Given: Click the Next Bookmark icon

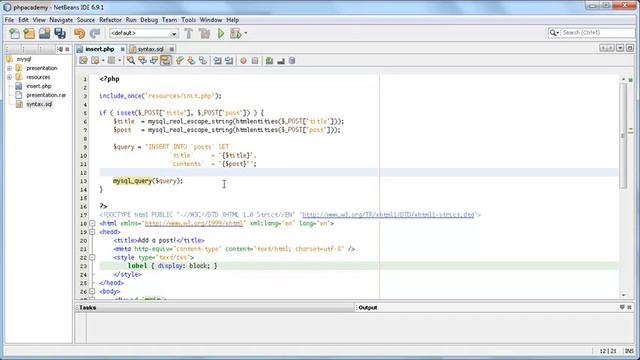Looking at the screenshot, I should click(191, 61).
